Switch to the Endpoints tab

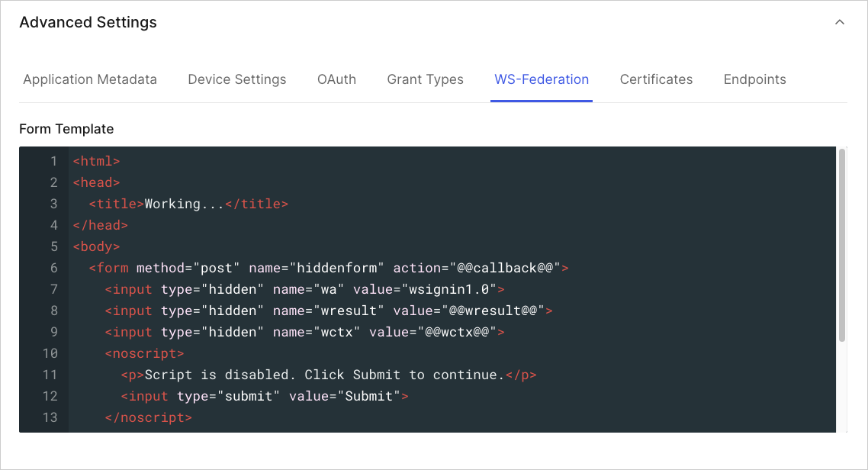click(x=754, y=79)
